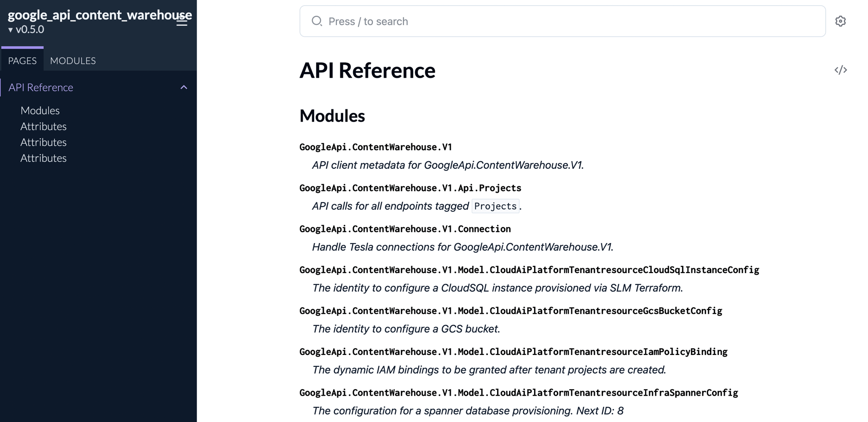Click 'The dynamic IAM bindings' description text
Viewport: 868px width, 422px height.
pyautogui.click(x=489, y=370)
